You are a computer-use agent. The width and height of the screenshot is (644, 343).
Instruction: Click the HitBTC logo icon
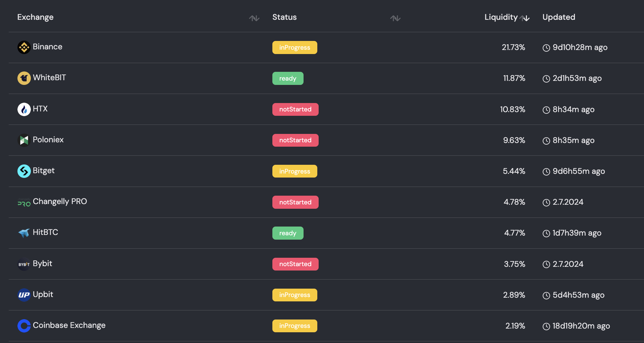coord(24,233)
